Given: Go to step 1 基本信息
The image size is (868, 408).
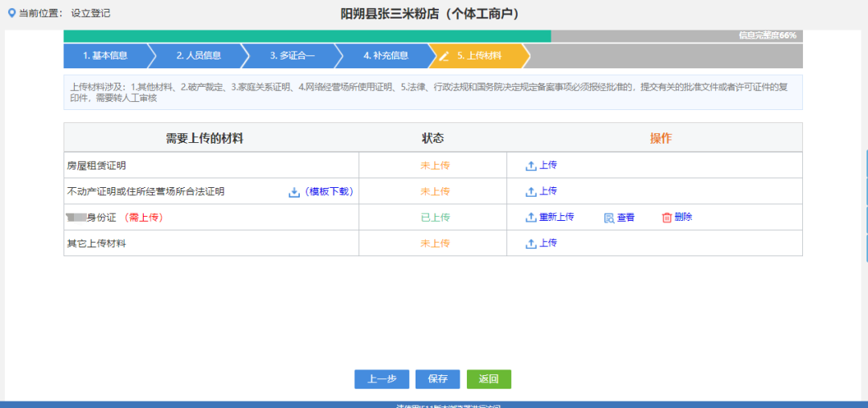Looking at the screenshot, I should click(104, 56).
